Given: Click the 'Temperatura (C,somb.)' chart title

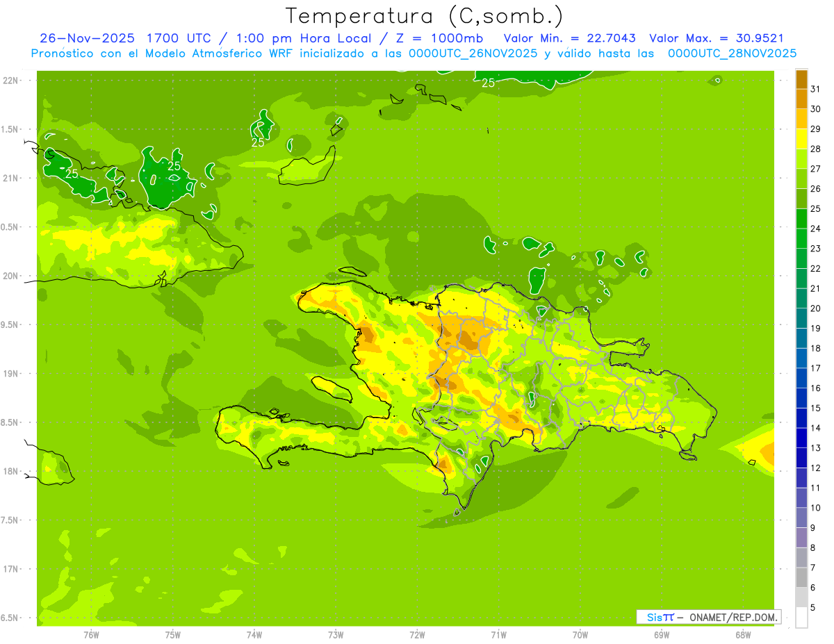Looking at the screenshot, I should click(425, 16).
